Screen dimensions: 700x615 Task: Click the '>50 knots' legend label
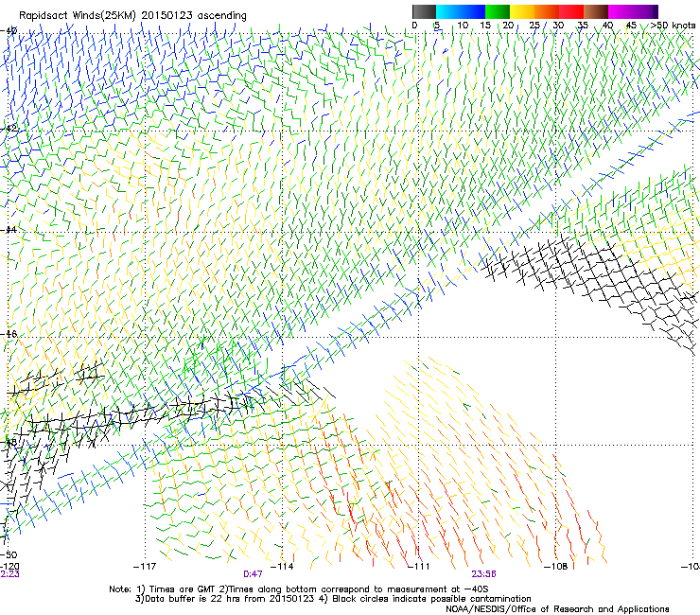point(673,26)
